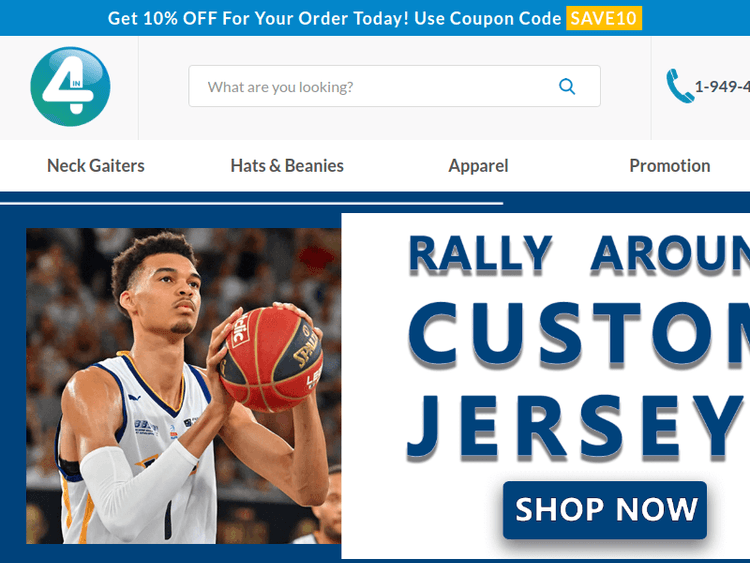
Task: Click the blue phone handset icon
Action: point(679,86)
